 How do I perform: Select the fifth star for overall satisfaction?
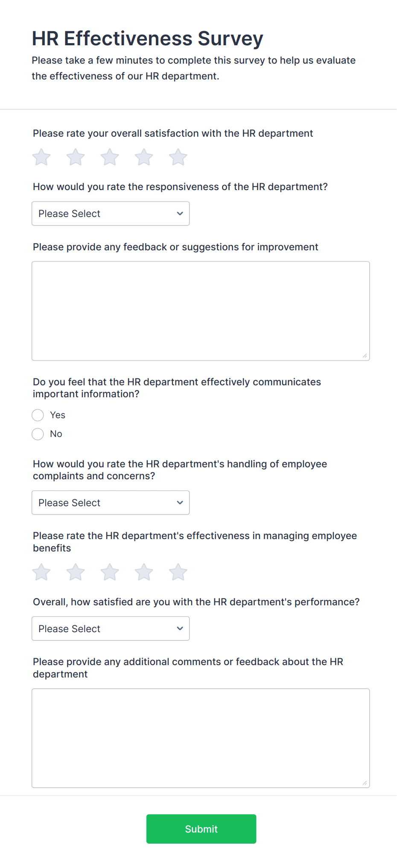[178, 157]
